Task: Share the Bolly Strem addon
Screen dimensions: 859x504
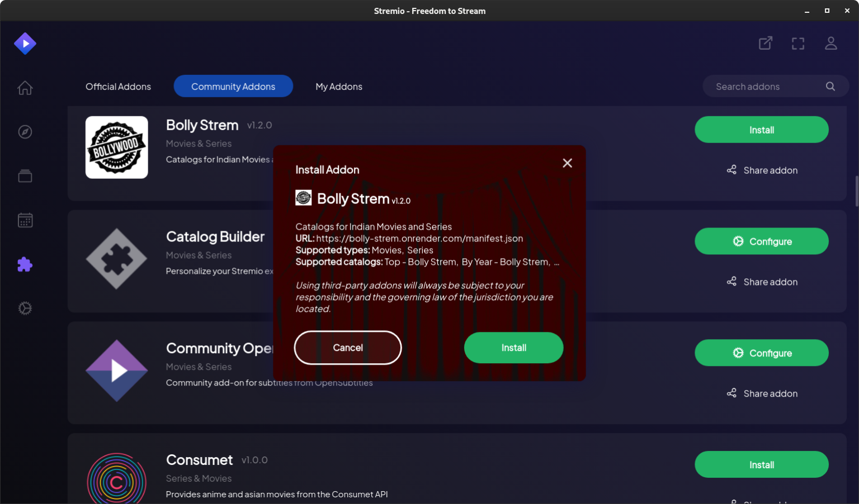Action: tap(762, 170)
